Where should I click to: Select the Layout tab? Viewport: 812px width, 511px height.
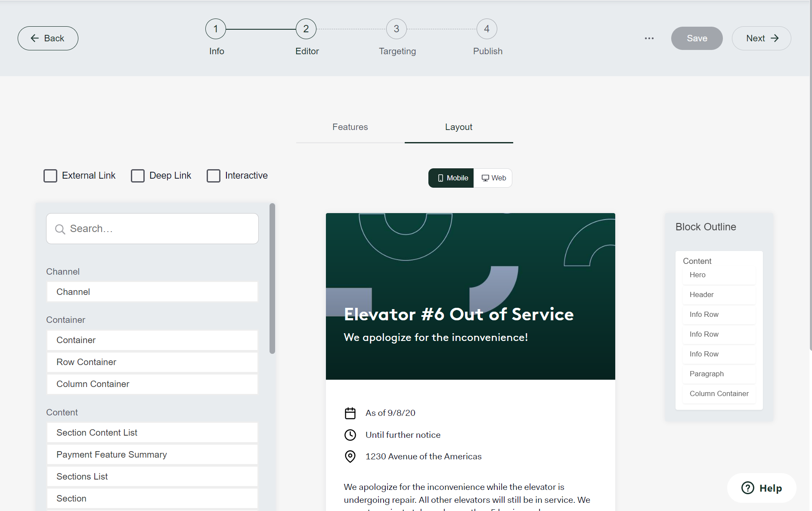[459, 127]
